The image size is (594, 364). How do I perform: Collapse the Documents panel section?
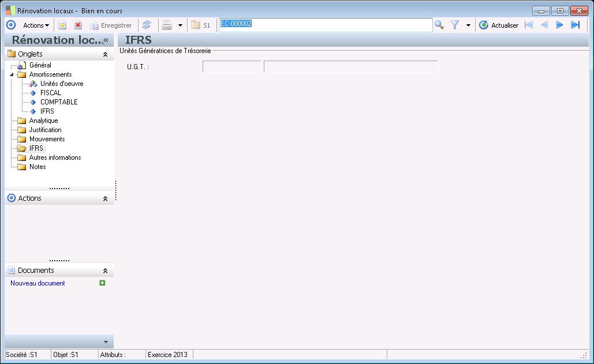coord(105,271)
